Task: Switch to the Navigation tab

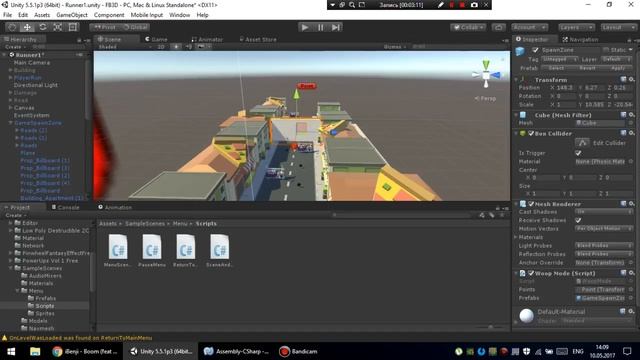Action: click(x=580, y=39)
